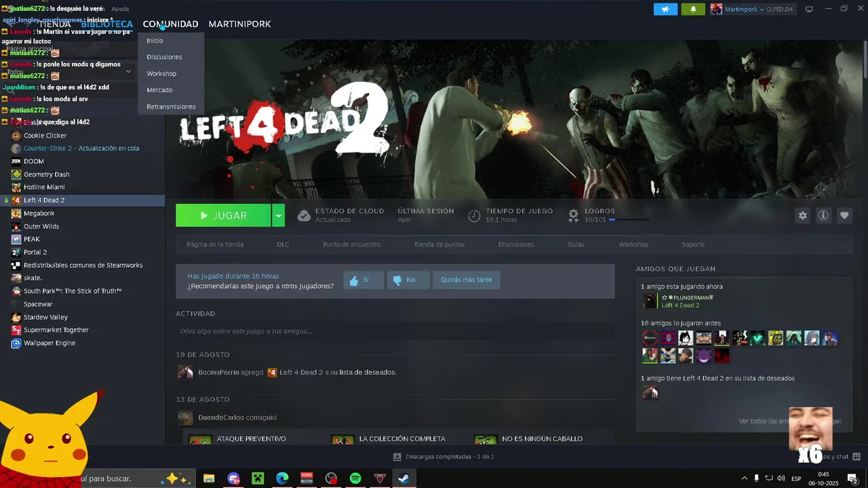Click the Logros achievements progress bar

629,220
